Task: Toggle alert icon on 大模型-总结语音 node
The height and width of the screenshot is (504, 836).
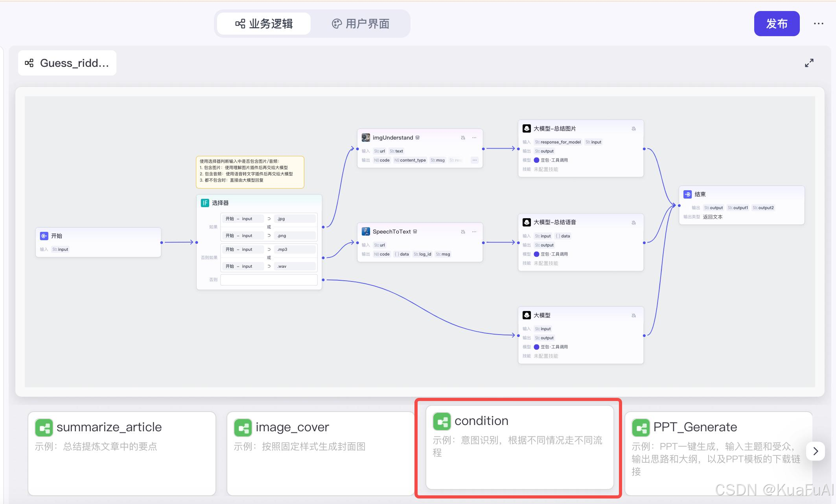Action: coord(633,223)
